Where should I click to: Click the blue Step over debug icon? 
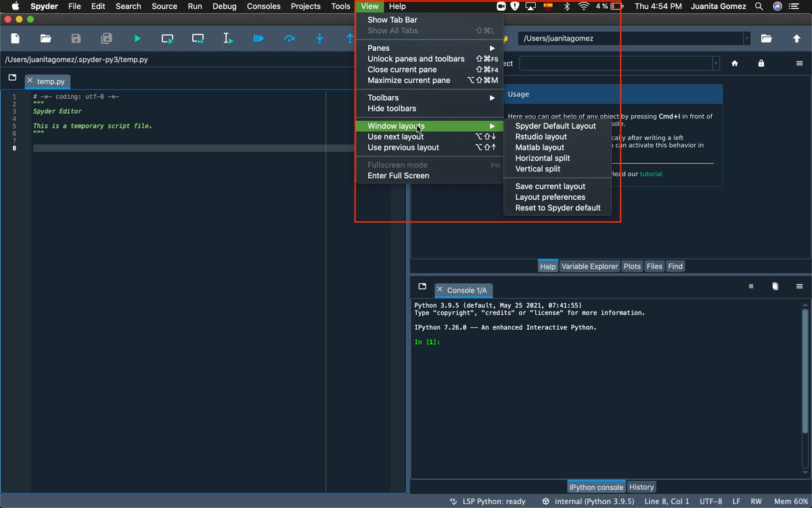290,39
